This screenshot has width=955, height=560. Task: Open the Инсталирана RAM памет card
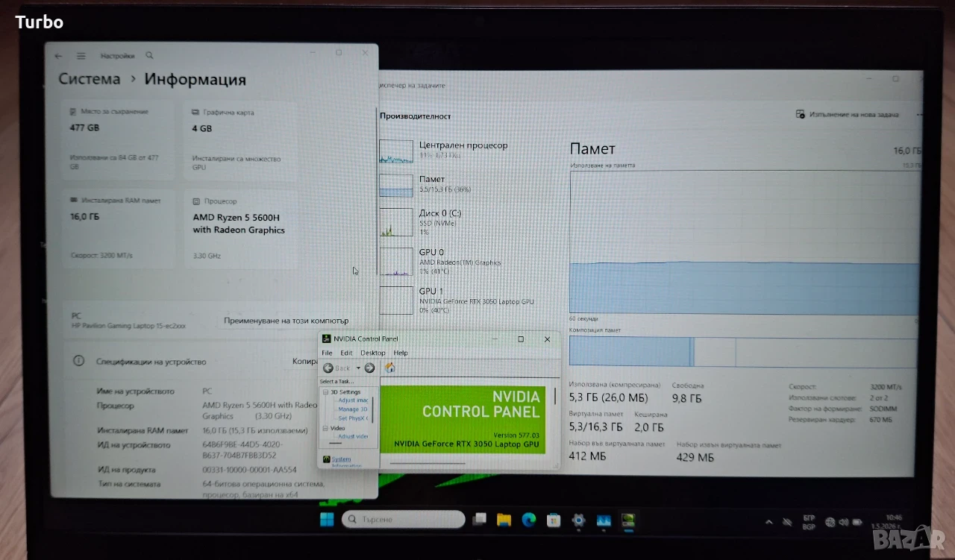119,228
